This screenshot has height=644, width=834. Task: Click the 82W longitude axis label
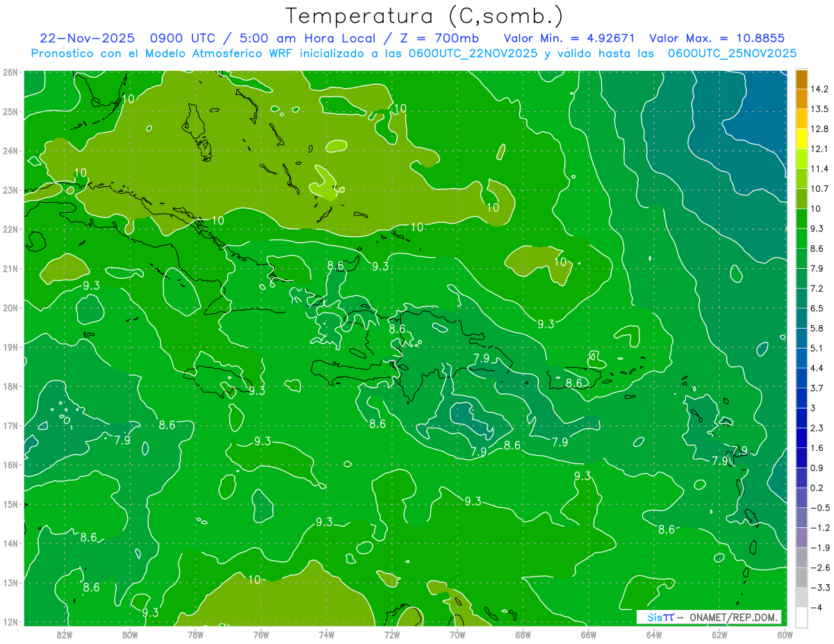65,634
